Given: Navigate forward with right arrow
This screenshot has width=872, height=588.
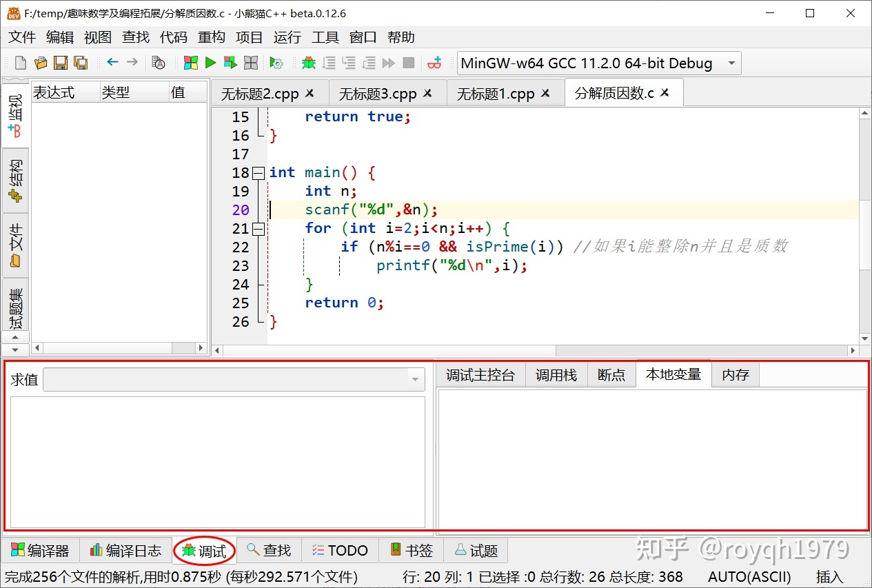Looking at the screenshot, I should point(132,62).
